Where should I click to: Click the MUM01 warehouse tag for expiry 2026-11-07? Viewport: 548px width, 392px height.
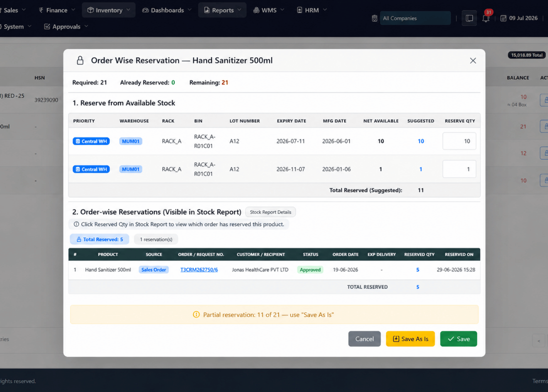click(x=131, y=169)
